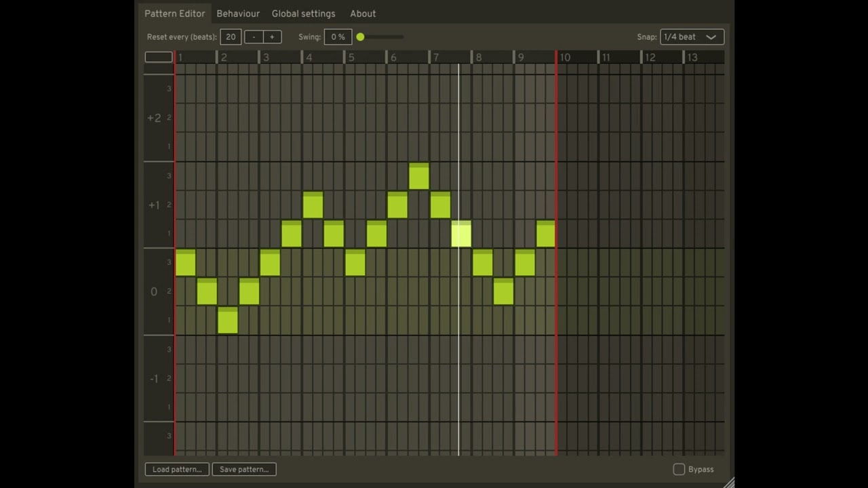This screenshot has width=868, height=488.
Task: Click beat 6 in the ruler
Action: click(393, 58)
